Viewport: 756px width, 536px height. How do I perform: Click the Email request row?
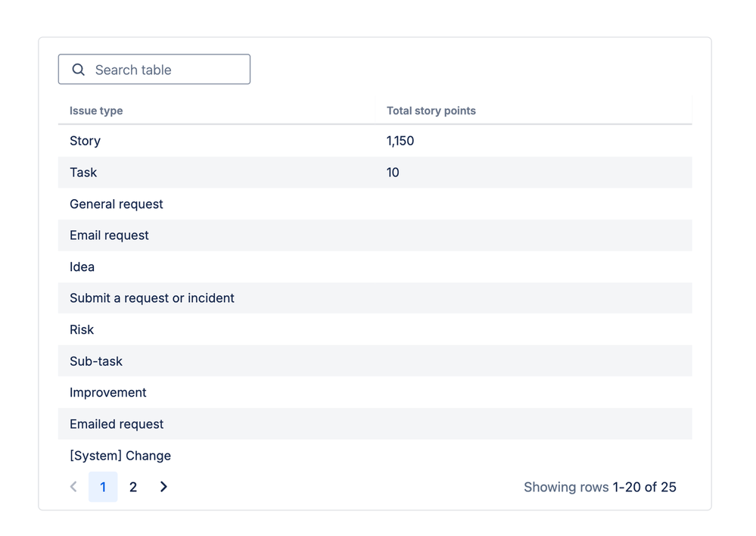375,235
